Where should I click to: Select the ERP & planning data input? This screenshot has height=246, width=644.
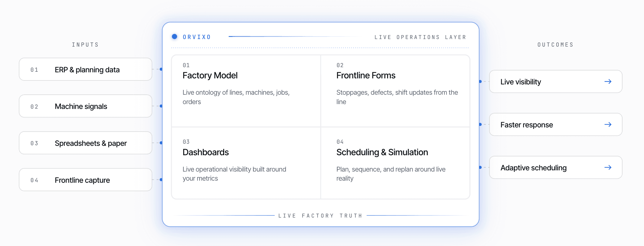86,69
